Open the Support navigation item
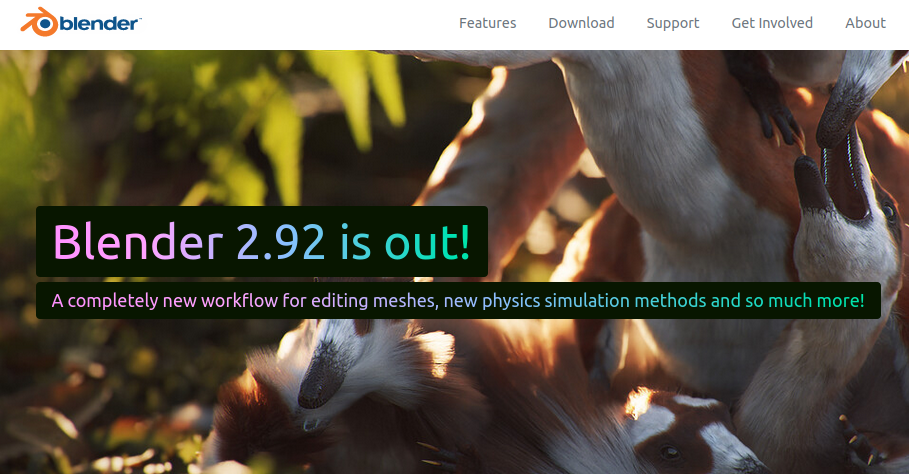 click(x=673, y=23)
